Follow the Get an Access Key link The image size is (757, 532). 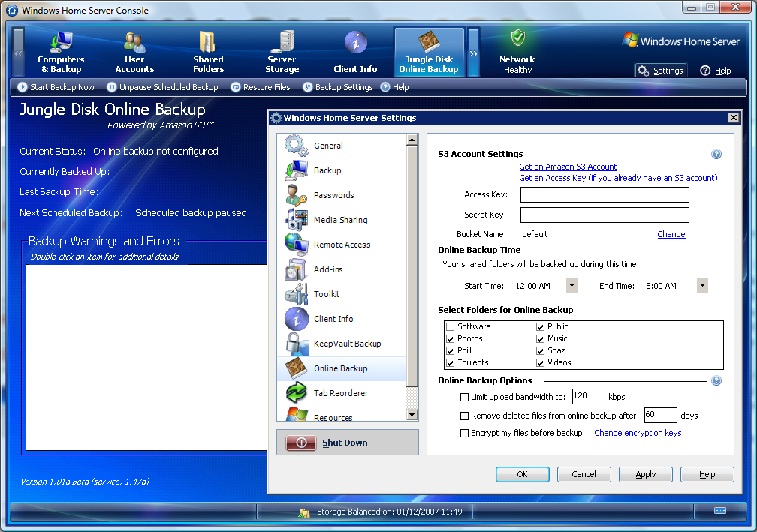(x=619, y=178)
